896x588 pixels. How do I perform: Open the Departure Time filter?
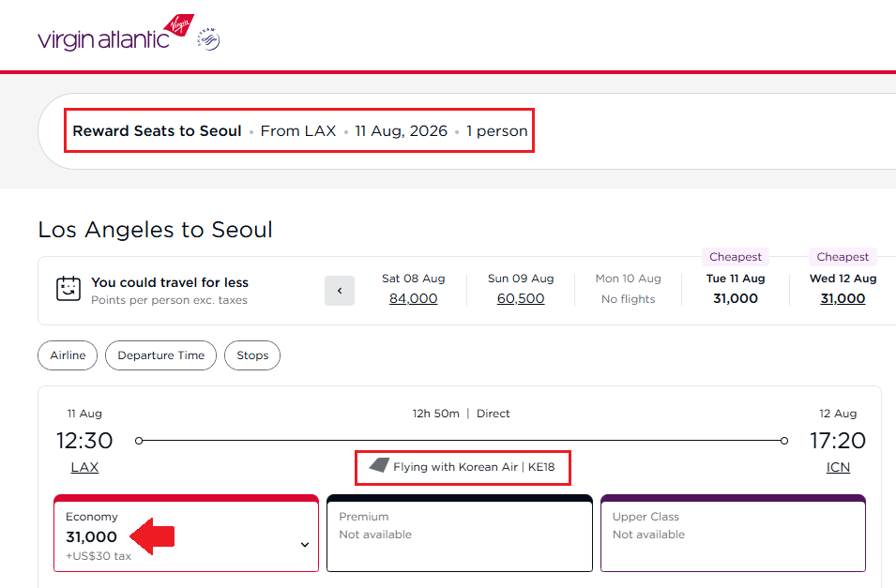coord(160,355)
